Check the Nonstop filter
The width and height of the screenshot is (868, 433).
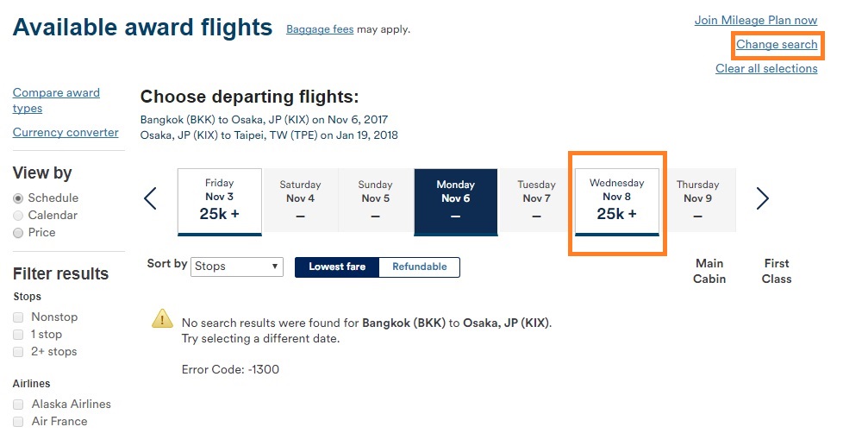point(18,317)
